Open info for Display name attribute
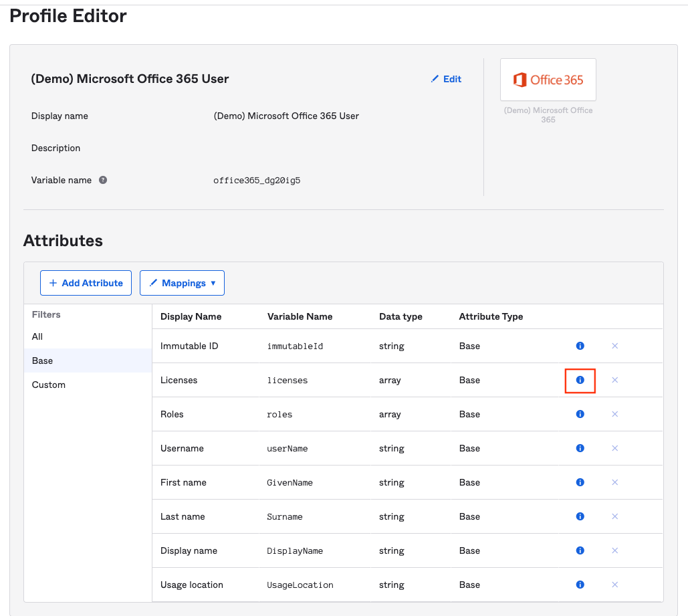688x616 pixels. click(580, 550)
